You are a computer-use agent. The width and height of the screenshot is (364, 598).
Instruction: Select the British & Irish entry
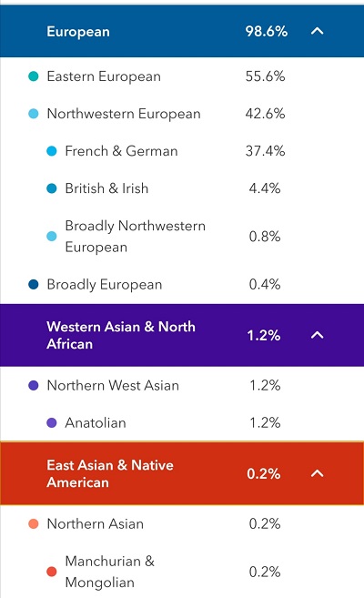tap(182, 188)
